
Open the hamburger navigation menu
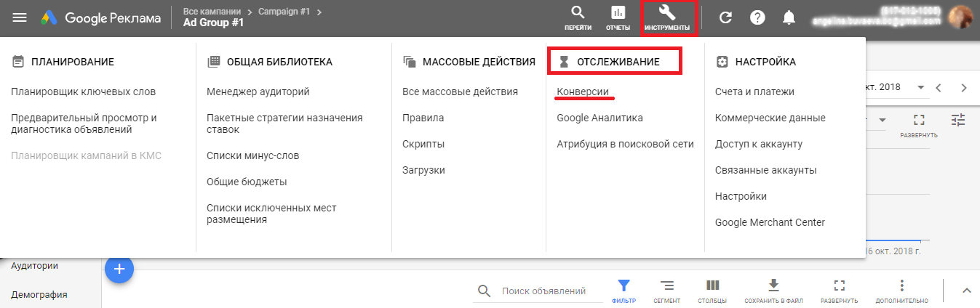20,17
